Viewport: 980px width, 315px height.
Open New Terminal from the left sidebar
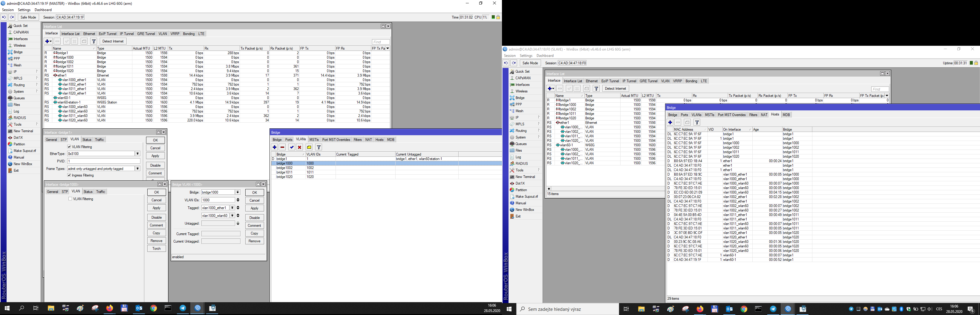(22, 131)
